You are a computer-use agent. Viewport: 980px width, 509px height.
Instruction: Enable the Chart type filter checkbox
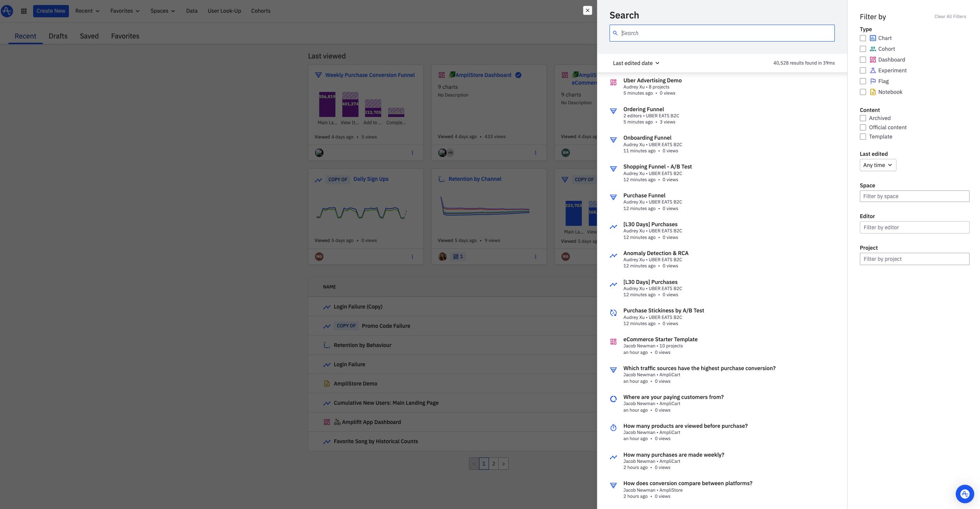click(863, 38)
